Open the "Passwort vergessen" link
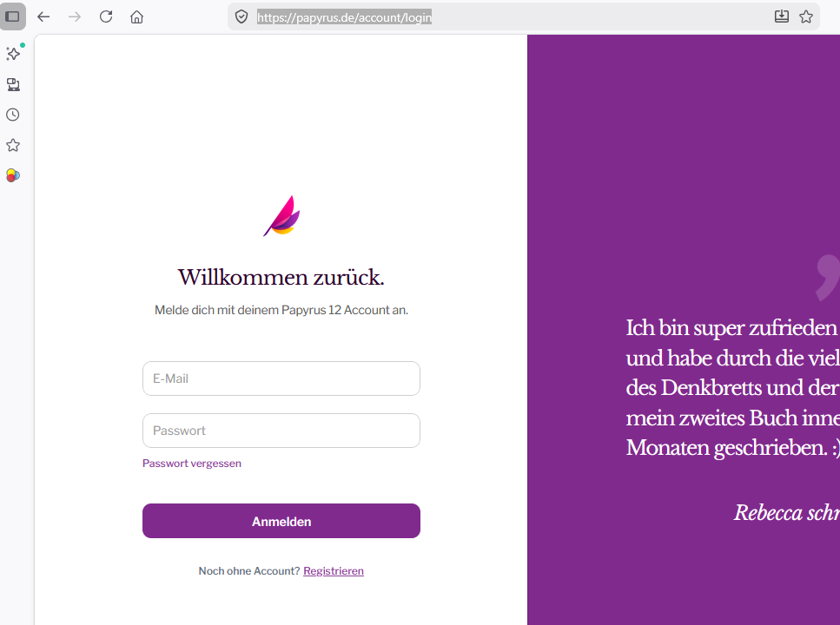The width and height of the screenshot is (840, 625). [192, 464]
